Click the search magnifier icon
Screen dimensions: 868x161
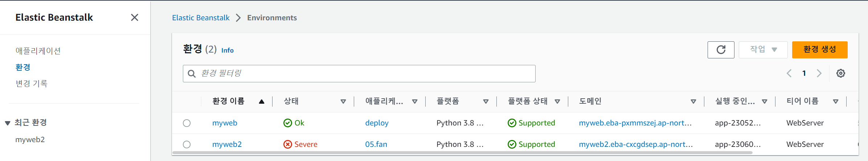tap(192, 74)
